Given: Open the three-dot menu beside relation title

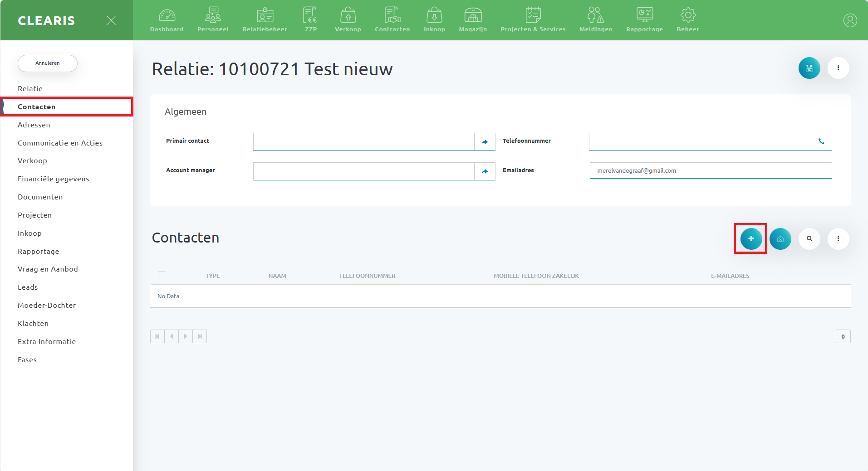Looking at the screenshot, I should (x=838, y=68).
